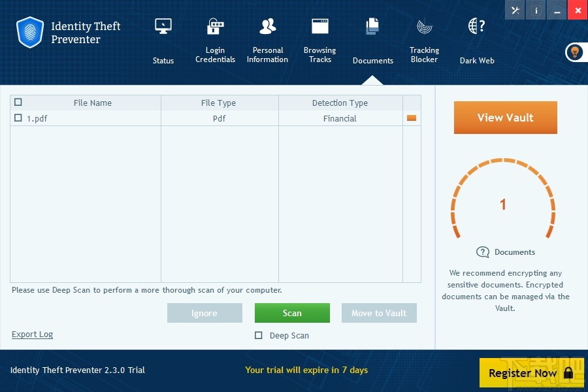Click the Documents help question icon

tap(483, 252)
